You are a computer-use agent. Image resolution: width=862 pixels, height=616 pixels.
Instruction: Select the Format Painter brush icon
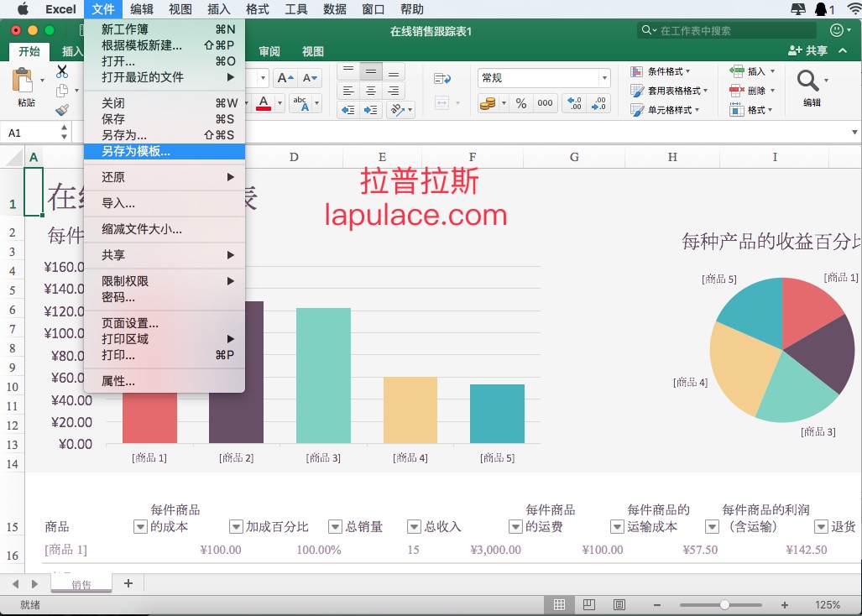(62, 110)
